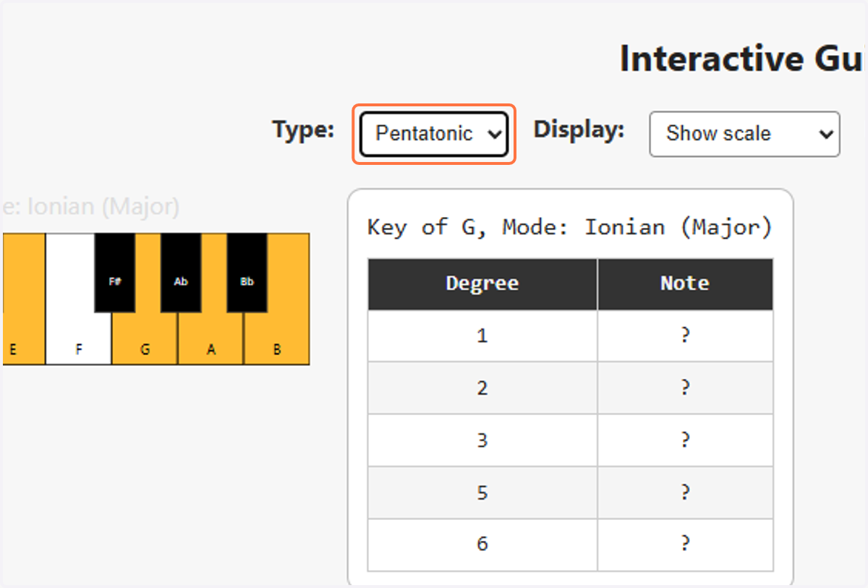Reveal the hidden note for degree 6
The height and width of the screenshot is (588, 868).
pos(685,545)
